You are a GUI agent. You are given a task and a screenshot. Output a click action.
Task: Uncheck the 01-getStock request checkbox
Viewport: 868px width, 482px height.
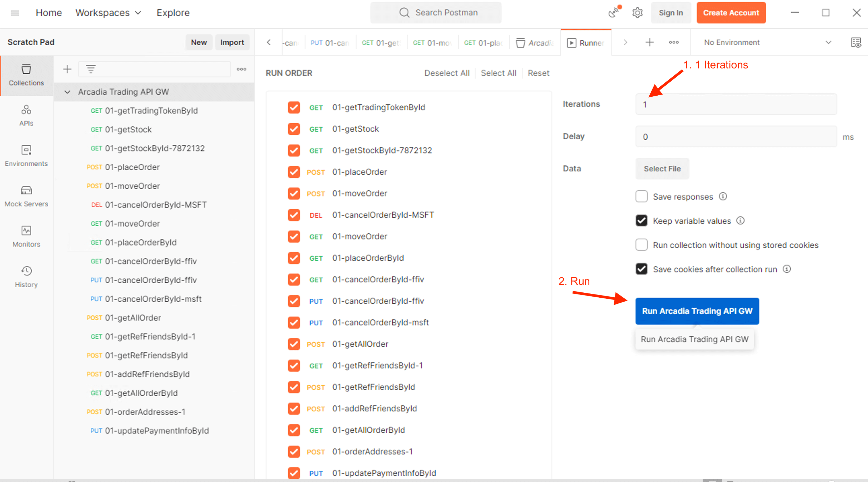294,129
